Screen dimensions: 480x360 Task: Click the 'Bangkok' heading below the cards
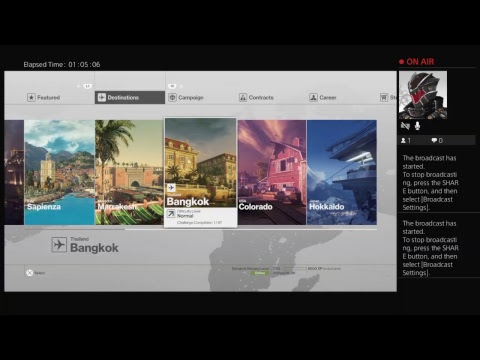pyautogui.click(x=94, y=248)
